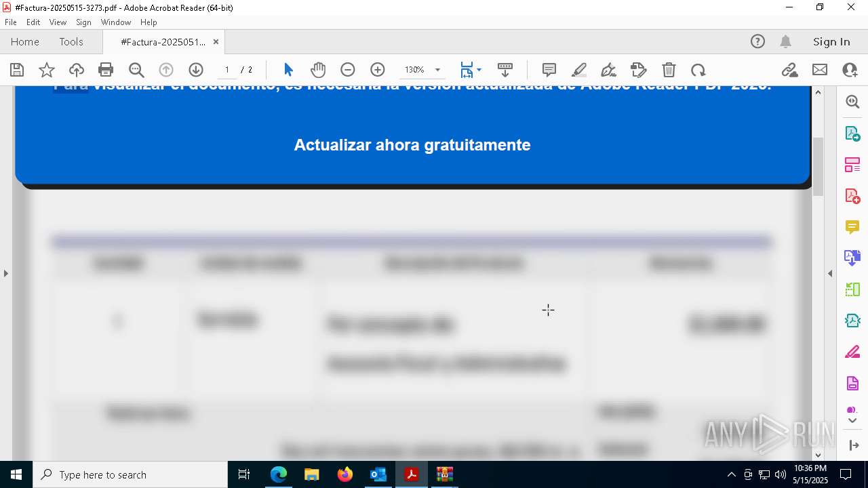Click the delete trash icon
Viewport: 868px width, 488px height.
(669, 70)
